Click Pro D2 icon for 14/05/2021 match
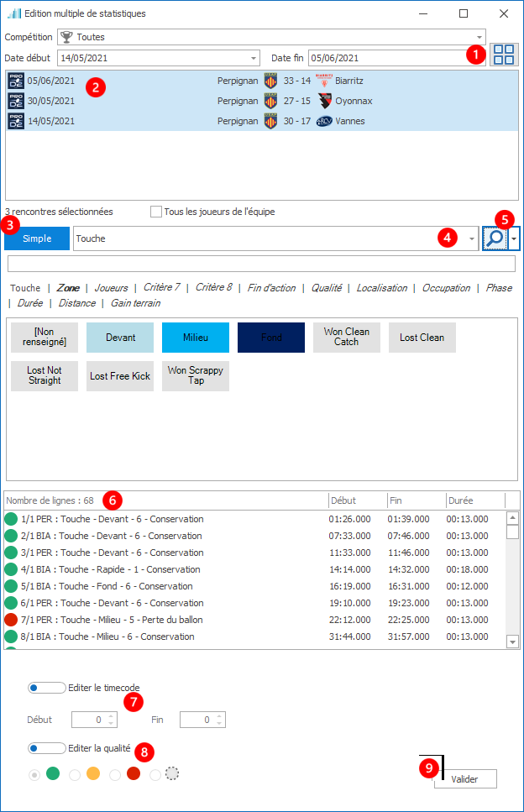The width and height of the screenshot is (524, 812). [x=16, y=121]
